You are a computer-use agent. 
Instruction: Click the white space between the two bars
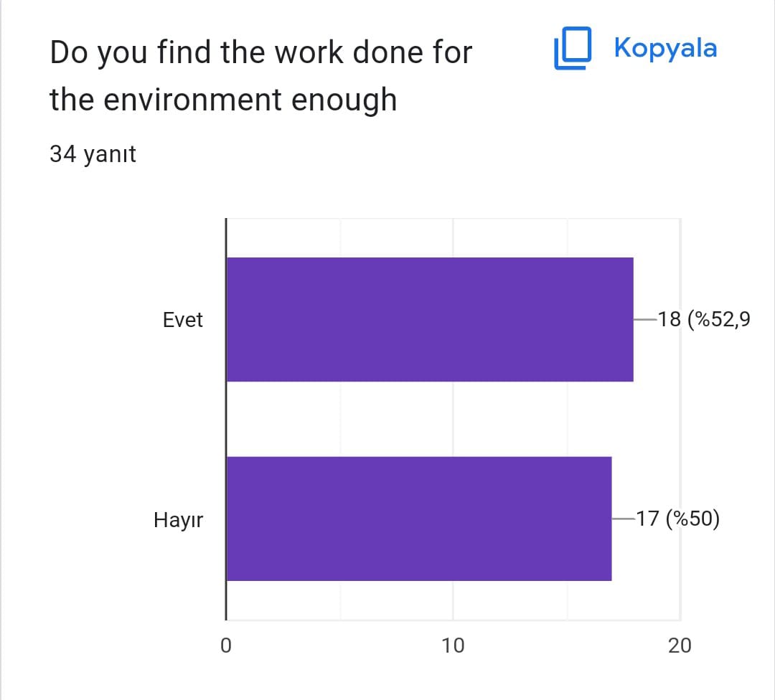pyautogui.click(x=431, y=418)
